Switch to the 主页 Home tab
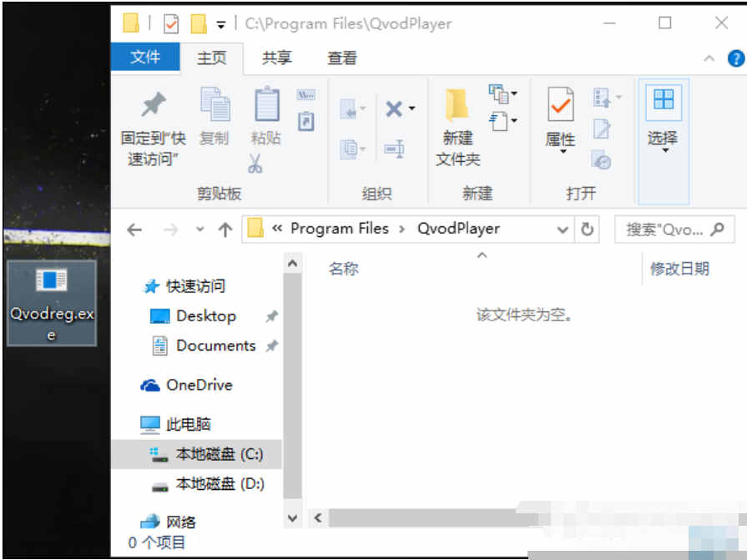Image resolution: width=747 pixels, height=560 pixels. point(211,58)
